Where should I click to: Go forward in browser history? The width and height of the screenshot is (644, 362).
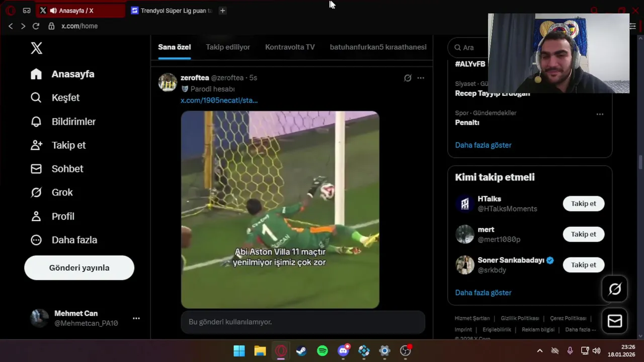(23, 26)
